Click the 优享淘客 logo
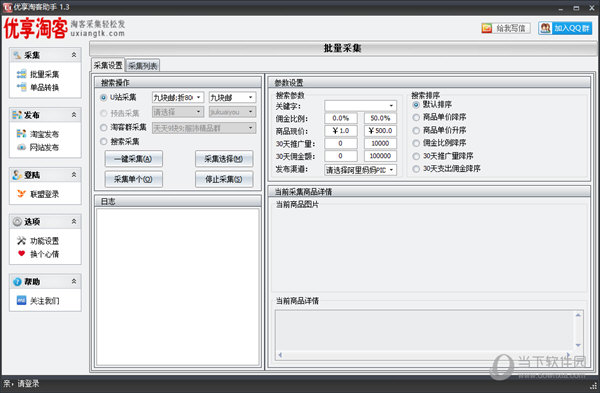The height and width of the screenshot is (393, 600). point(36,28)
